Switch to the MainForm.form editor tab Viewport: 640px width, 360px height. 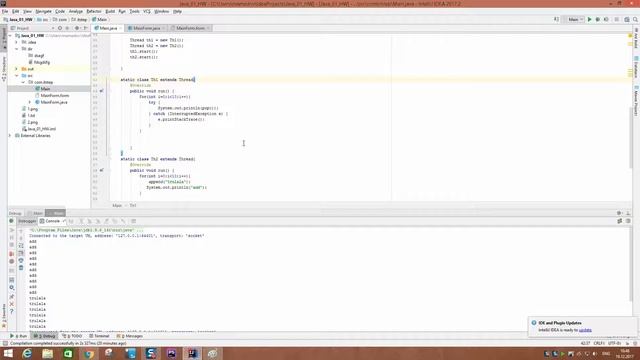click(190, 28)
